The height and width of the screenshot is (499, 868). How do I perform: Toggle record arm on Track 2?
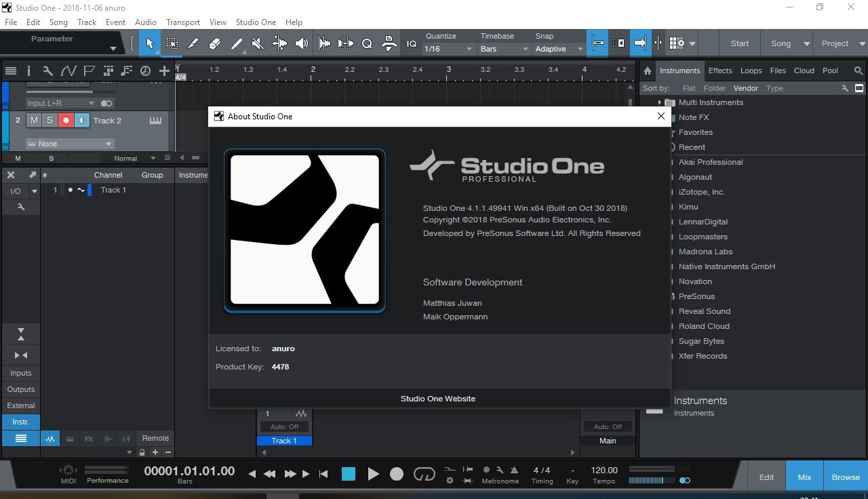tap(66, 120)
